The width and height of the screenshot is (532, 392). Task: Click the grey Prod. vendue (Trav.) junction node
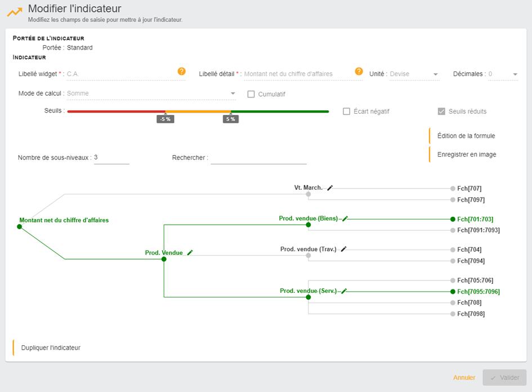[308, 256]
